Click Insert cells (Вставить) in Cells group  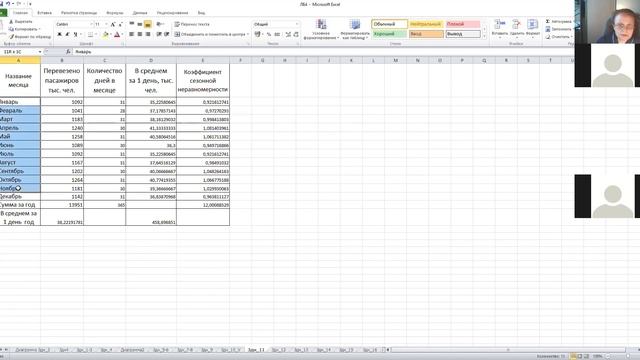[x=500, y=28]
